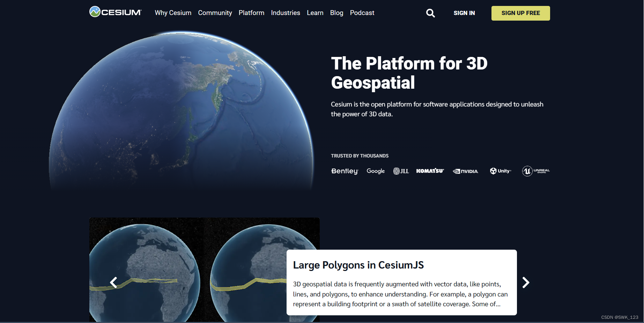
Task: Click the Komatsu logo
Action: coord(430,171)
